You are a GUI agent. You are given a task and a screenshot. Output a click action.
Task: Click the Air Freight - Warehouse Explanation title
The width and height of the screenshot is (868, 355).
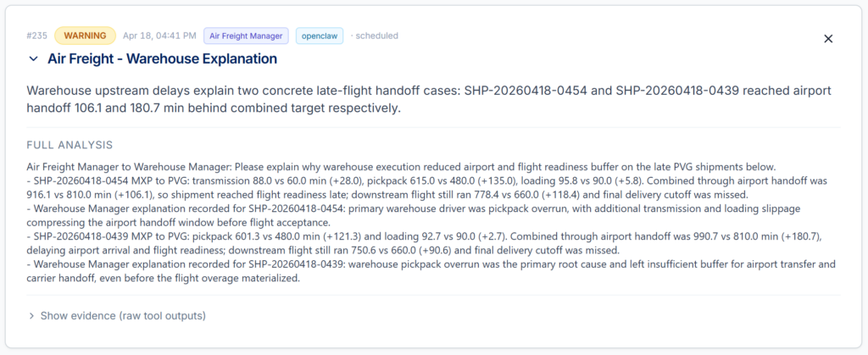pos(162,58)
